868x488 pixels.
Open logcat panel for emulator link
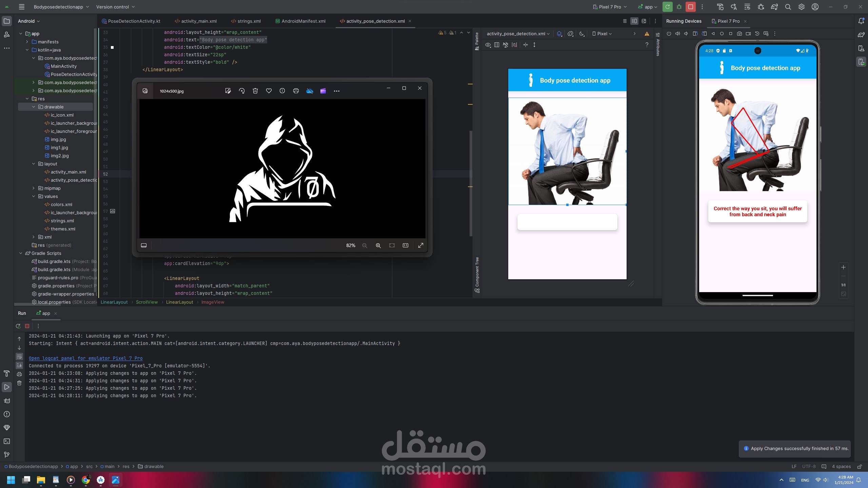(x=85, y=358)
